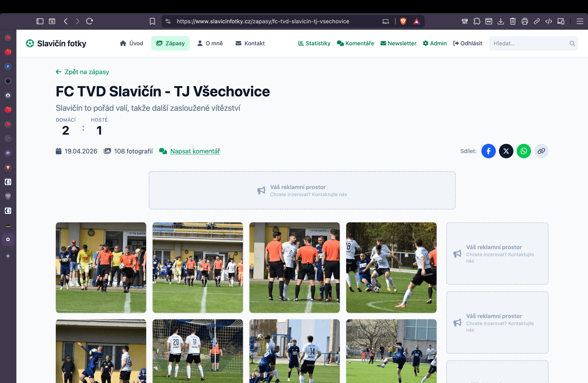Image resolution: width=588 pixels, height=383 pixels.
Task: Share the match on X
Action: tap(506, 151)
